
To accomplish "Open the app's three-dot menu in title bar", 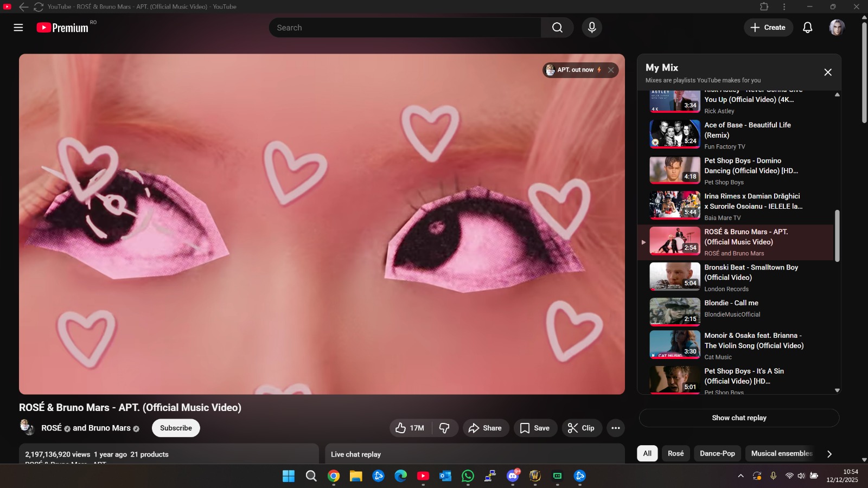I will (x=784, y=7).
